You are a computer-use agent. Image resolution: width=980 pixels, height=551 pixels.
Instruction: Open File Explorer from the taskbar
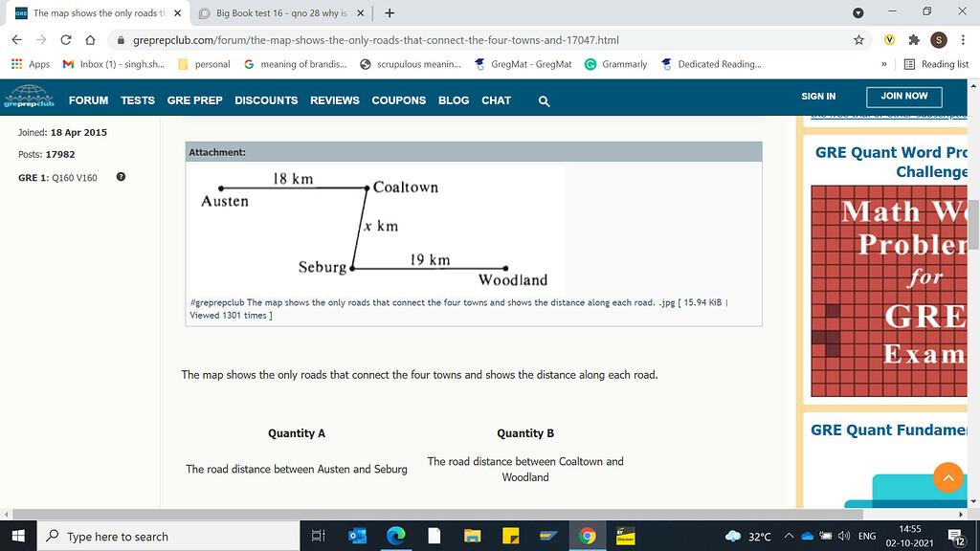pos(472,536)
